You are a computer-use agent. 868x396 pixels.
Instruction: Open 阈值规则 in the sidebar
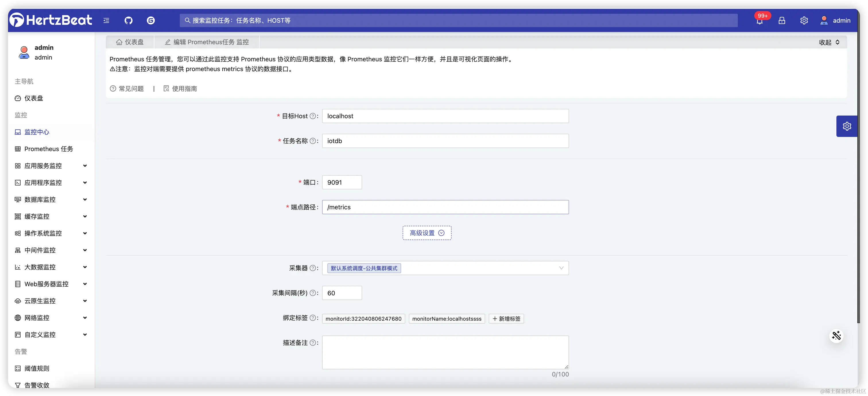(x=51, y=368)
